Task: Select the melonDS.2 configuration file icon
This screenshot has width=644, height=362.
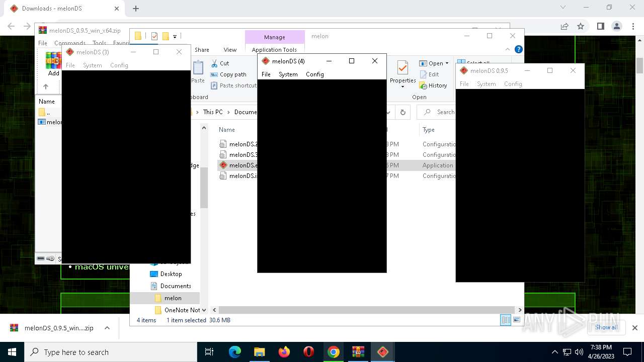Action: tap(223, 144)
